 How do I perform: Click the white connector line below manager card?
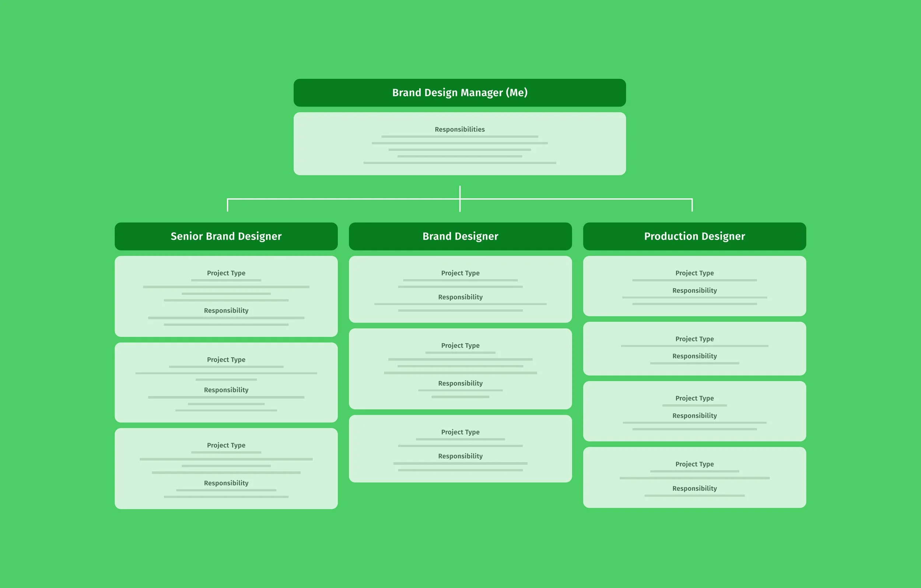[x=459, y=199]
